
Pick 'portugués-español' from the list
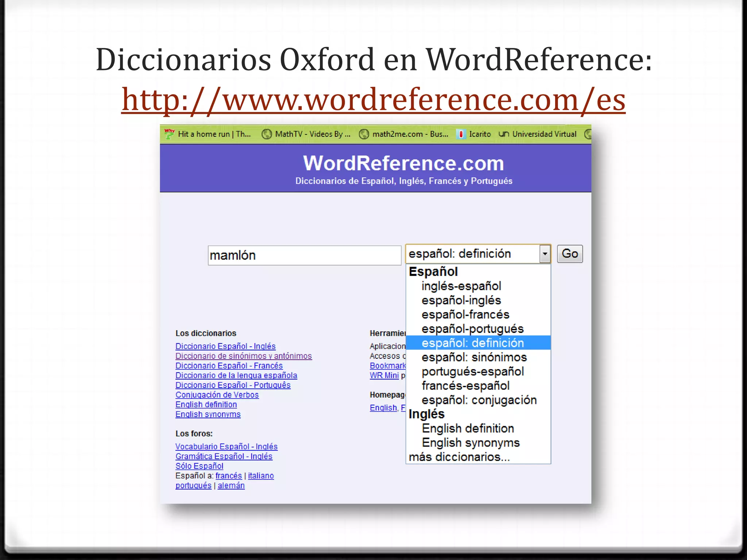pos(478,372)
